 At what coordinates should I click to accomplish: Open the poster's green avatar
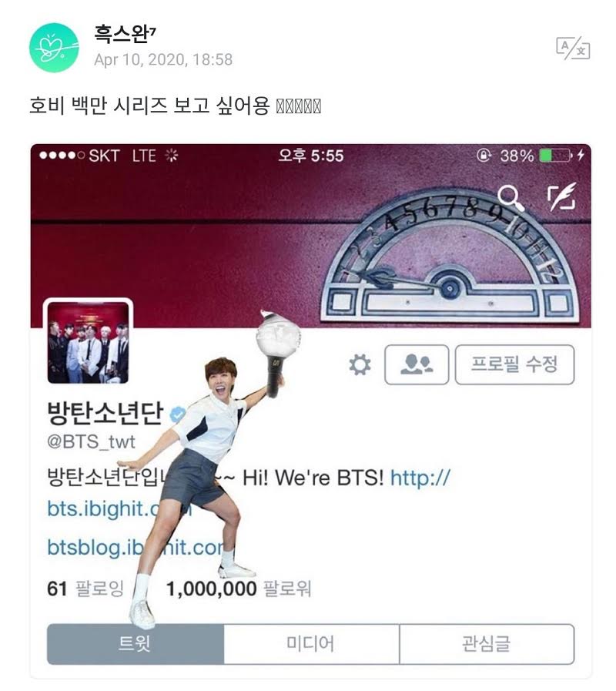pyautogui.click(x=54, y=48)
